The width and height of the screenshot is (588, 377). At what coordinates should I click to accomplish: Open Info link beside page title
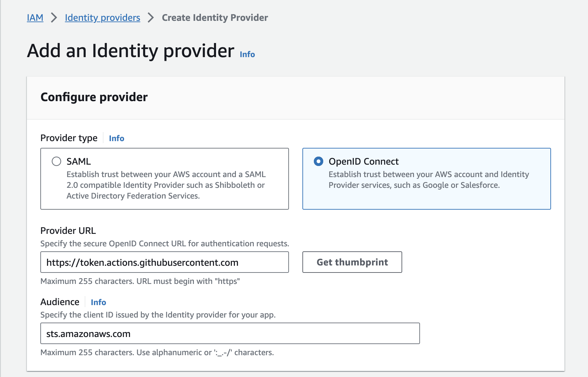pyautogui.click(x=247, y=54)
